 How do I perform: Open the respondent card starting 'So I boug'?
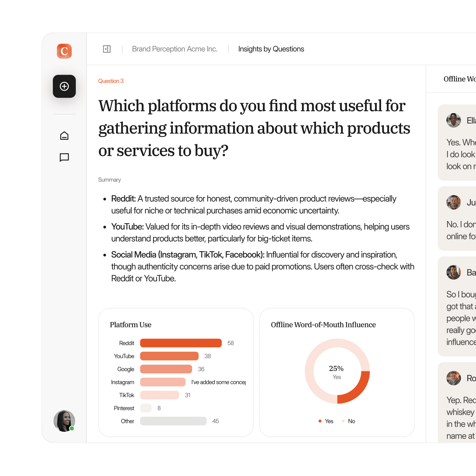pos(457,306)
